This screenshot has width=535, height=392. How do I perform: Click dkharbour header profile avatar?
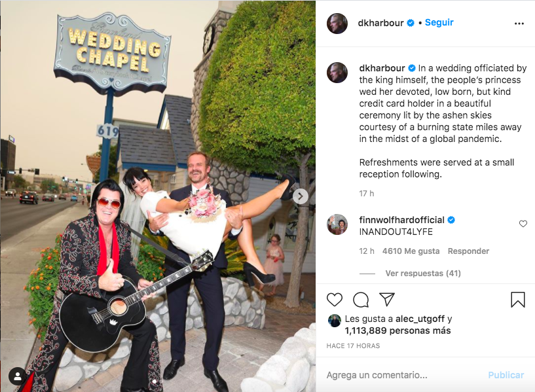[x=337, y=24]
